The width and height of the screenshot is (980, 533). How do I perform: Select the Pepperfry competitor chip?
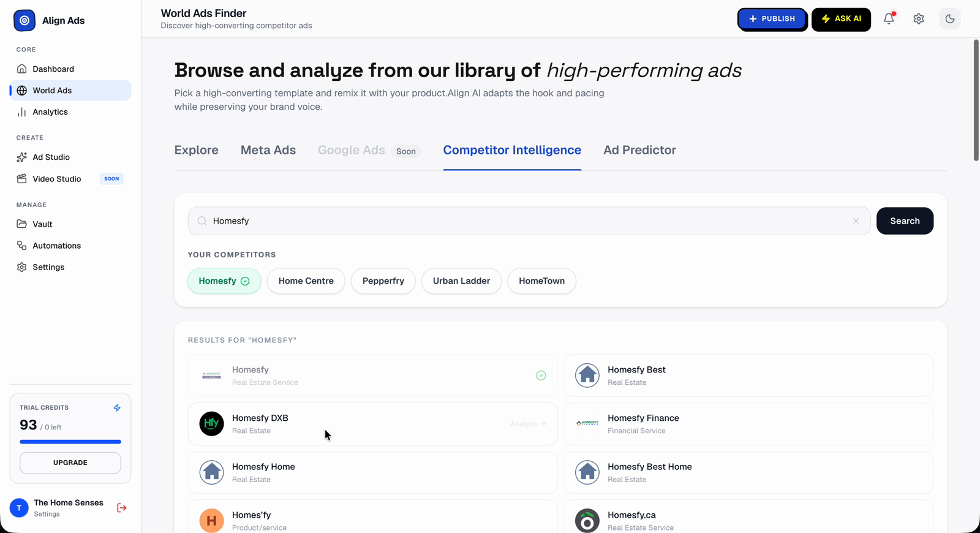pyautogui.click(x=383, y=281)
